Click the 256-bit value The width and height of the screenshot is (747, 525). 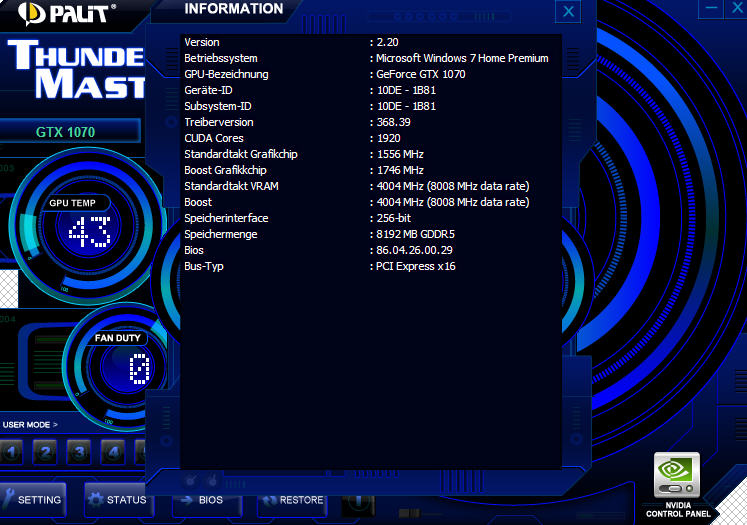coord(394,218)
